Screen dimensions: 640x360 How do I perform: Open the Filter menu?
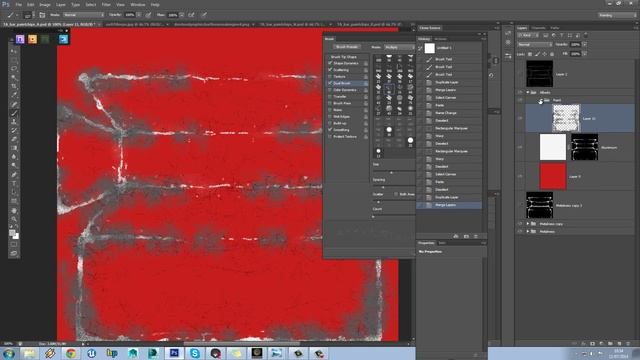click(106, 4)
